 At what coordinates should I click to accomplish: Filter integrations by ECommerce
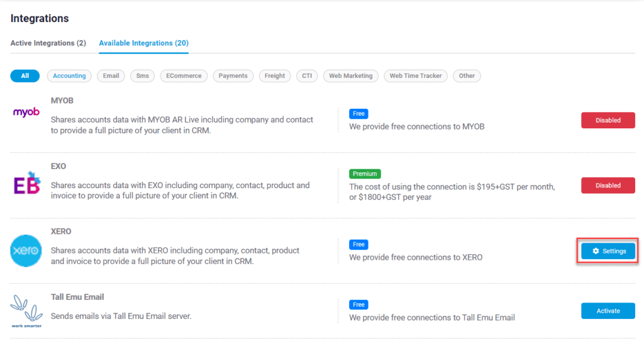(x=184, y=76)
